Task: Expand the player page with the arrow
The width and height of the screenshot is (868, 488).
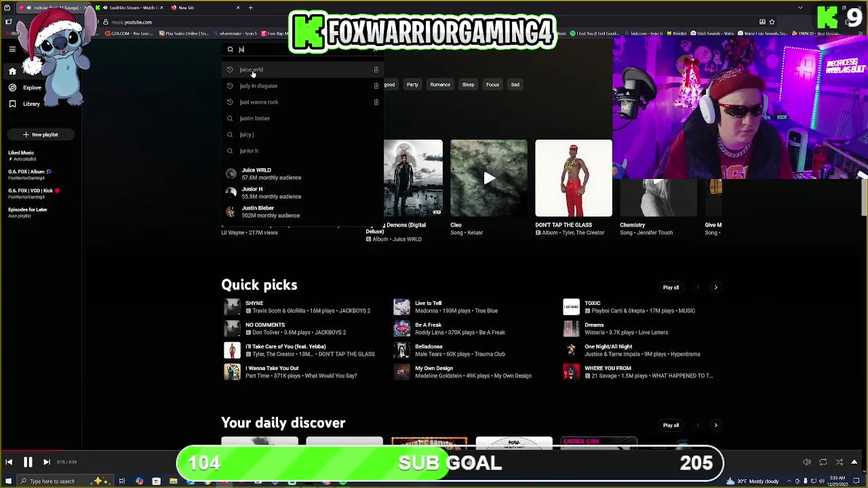Action: 855,462
